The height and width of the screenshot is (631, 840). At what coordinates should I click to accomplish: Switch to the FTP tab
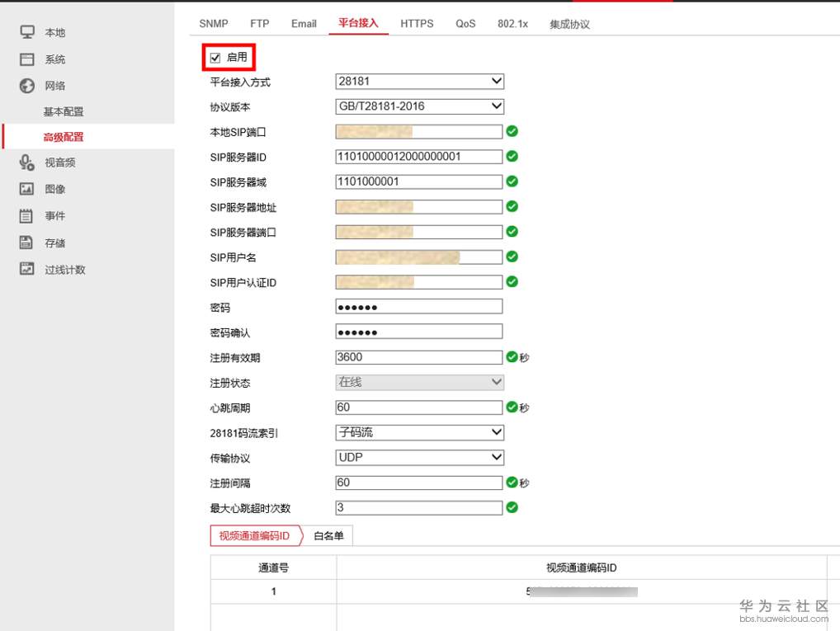coord(259,24)
